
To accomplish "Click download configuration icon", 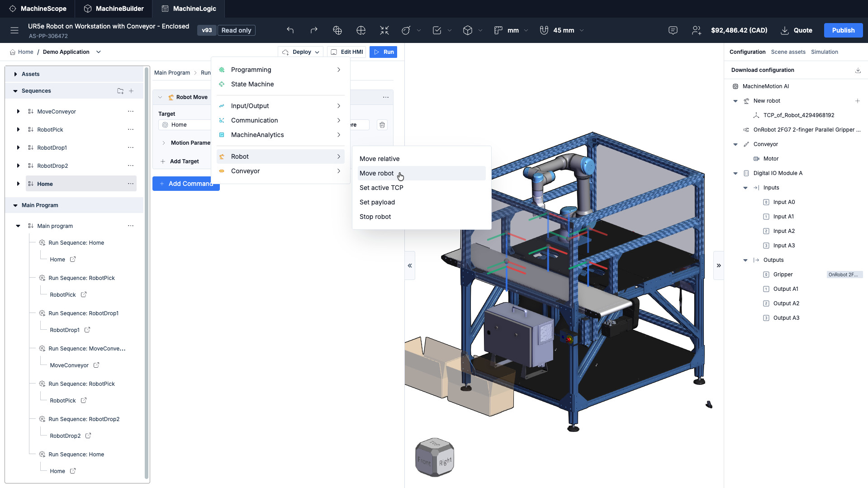I will 858,70.
